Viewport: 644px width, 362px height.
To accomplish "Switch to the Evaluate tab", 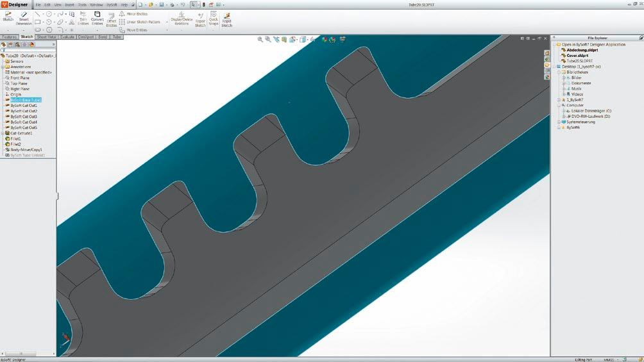I will point(67,37).
